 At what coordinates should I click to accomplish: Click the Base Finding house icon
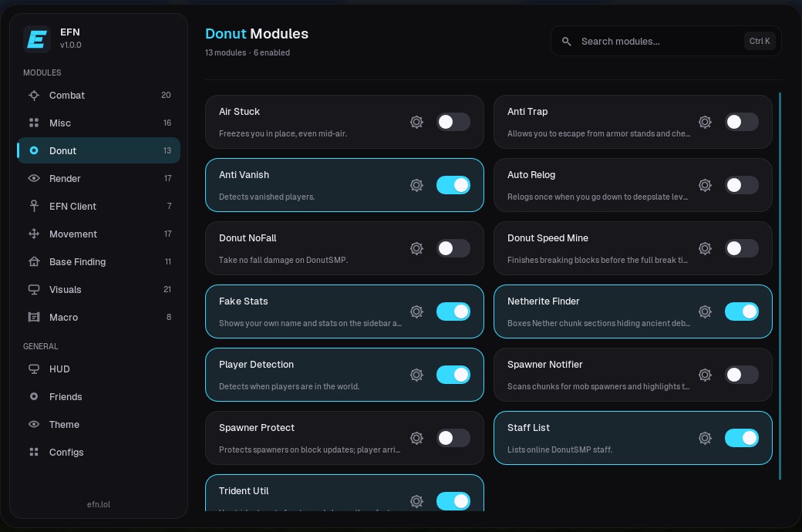(34, 261)
